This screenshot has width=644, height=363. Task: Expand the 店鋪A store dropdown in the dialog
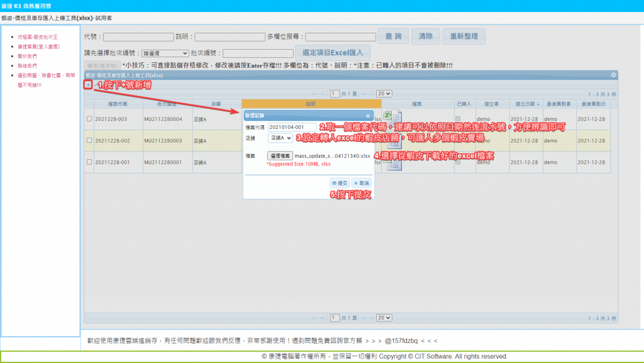pyautogui.click(x=280, y=138)
